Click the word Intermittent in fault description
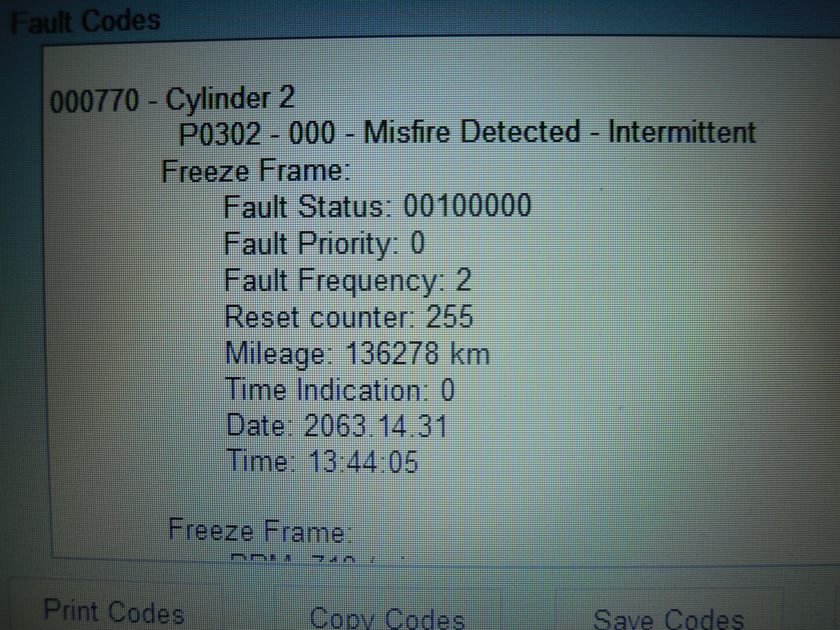Screen dimensions: 840x630 pyautogui.click(x=682, y=132)
